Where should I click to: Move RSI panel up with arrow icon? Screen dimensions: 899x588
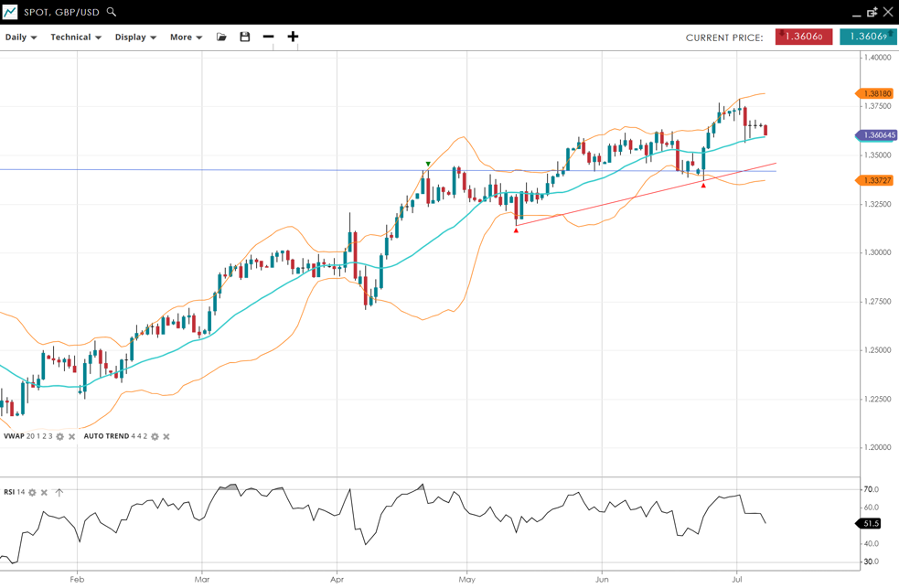(x=59, y=493)
